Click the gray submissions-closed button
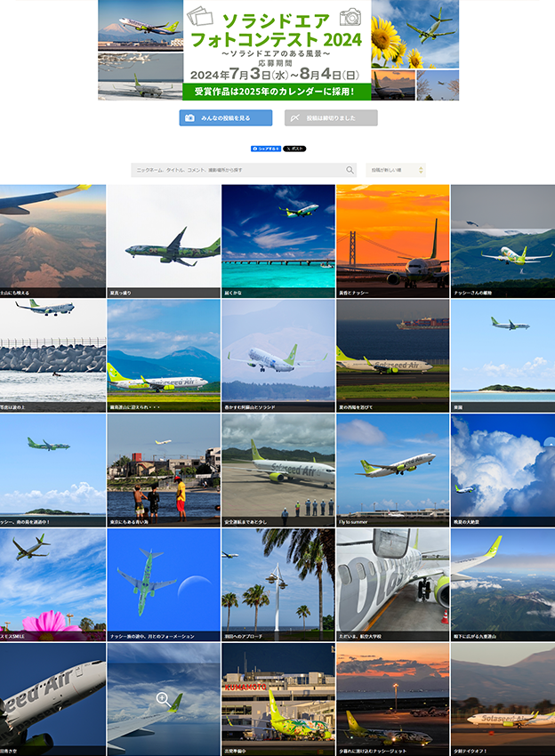555x756 pixels. (x=331, y=117)
